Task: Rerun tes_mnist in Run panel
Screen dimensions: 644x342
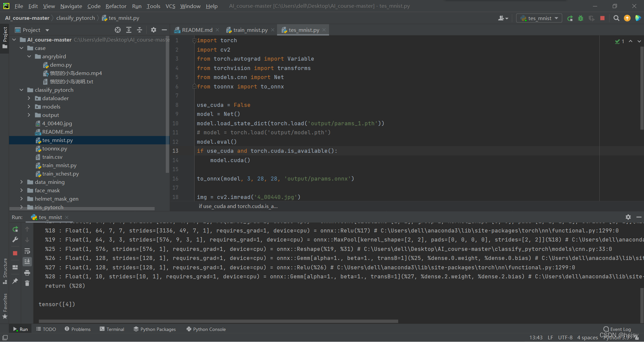Action: point(15,229)
